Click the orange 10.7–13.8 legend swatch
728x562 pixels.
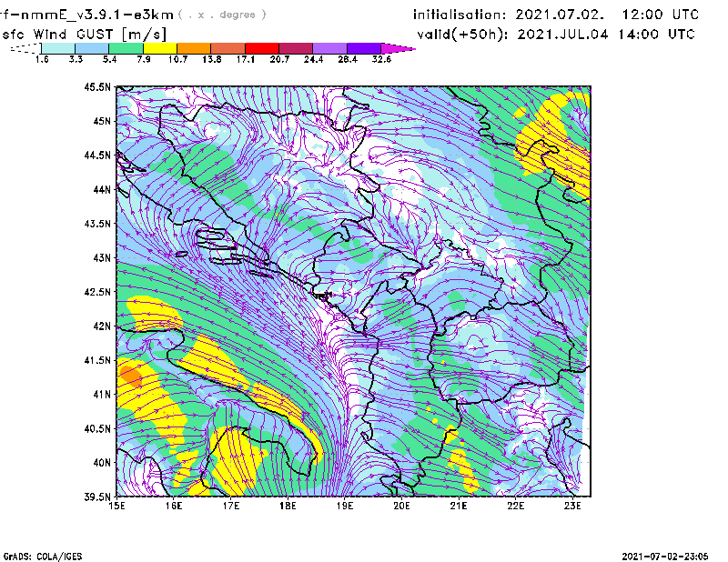[194, 48]
